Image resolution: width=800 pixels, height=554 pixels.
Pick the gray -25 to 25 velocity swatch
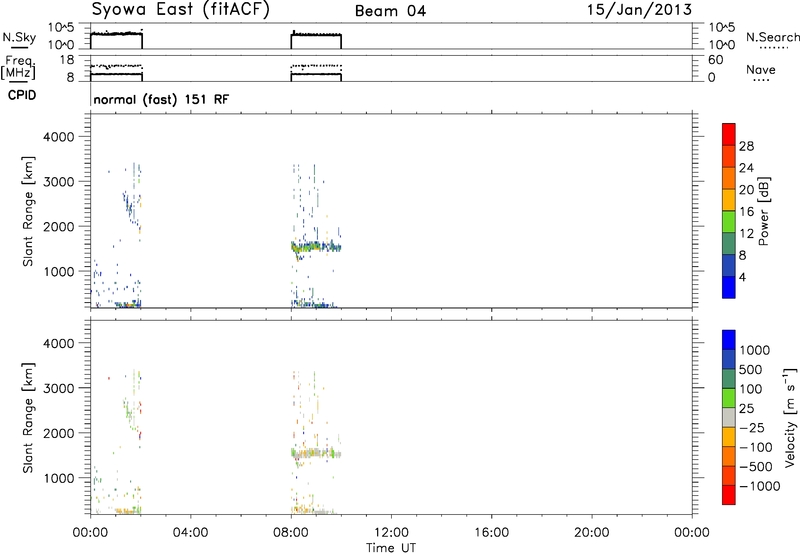(x=729, y=417)
